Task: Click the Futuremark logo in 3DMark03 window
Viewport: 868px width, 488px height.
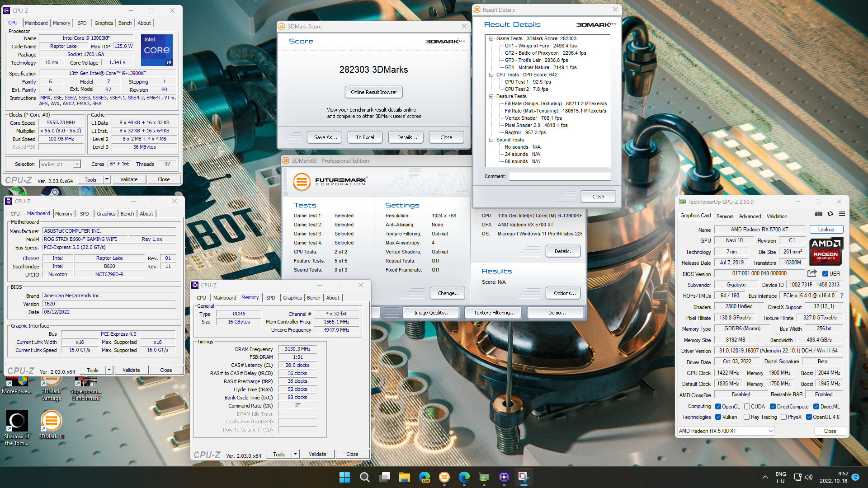Action: click(330, 182)
